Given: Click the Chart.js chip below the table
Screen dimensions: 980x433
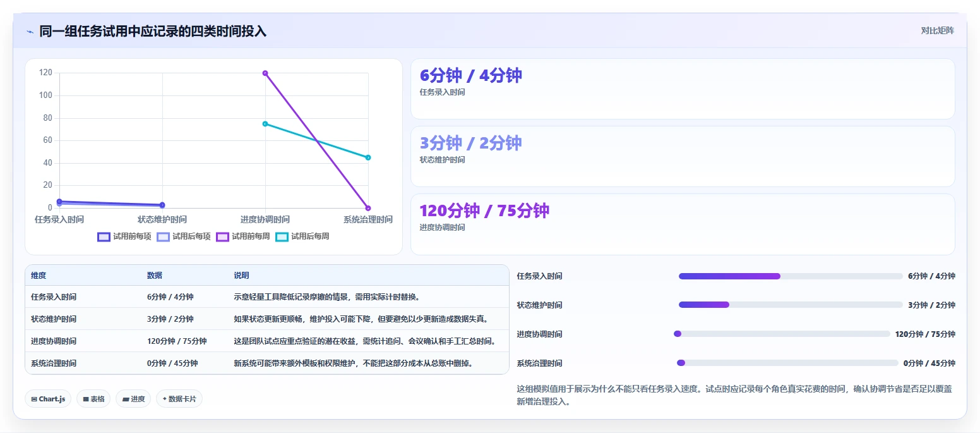Looking at the screenshot, I should pos(49,399).
